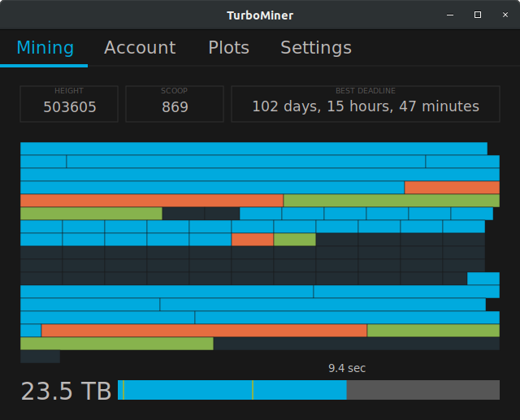Click the height value 503605

click(x=70, y=106)
